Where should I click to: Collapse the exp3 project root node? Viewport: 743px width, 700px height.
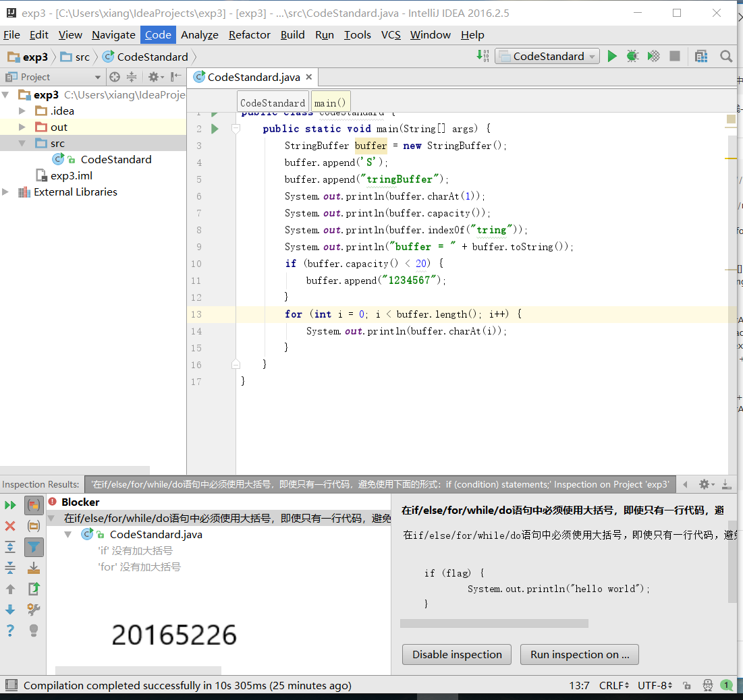point(5,94)
